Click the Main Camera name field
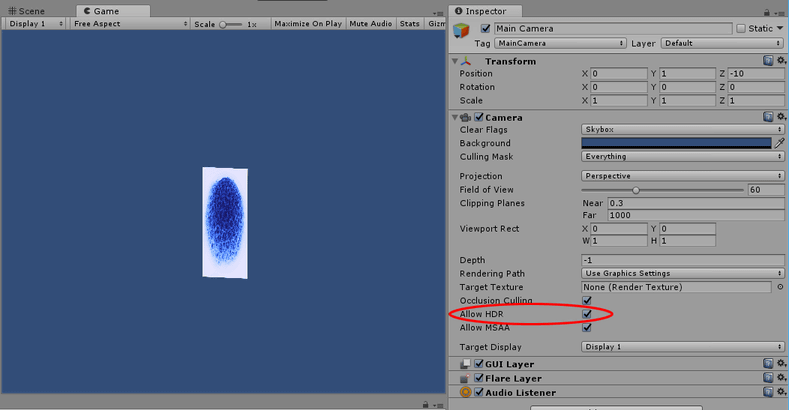 click(x=613, y=29)
